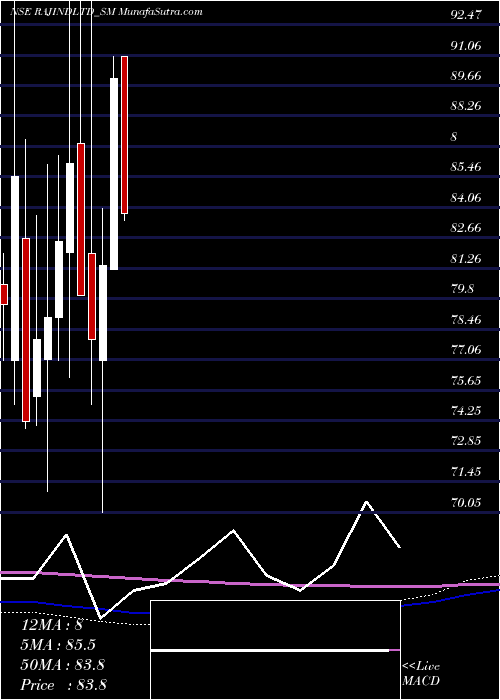
Task: Click the 12MA value label
Action: pyautogui.click(x=52, y=625)
